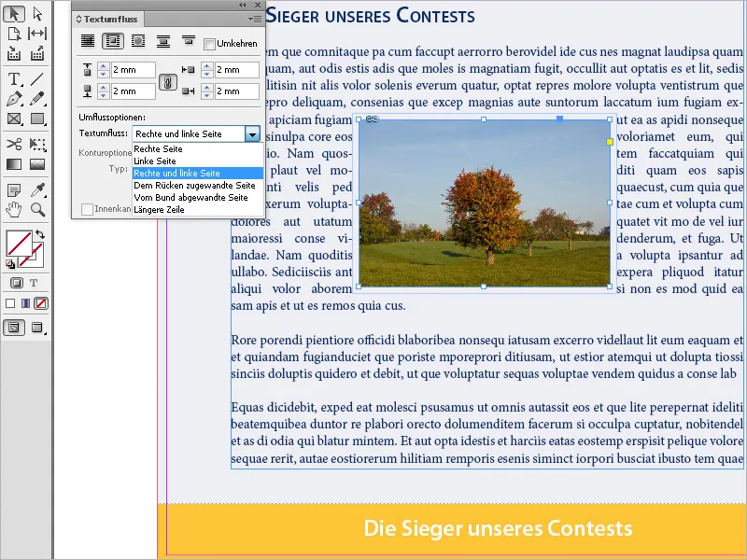This screenshot has width=747, height=560.
Task: Open the Textumfluss dropdown arrow
Action: pos(252,133)
